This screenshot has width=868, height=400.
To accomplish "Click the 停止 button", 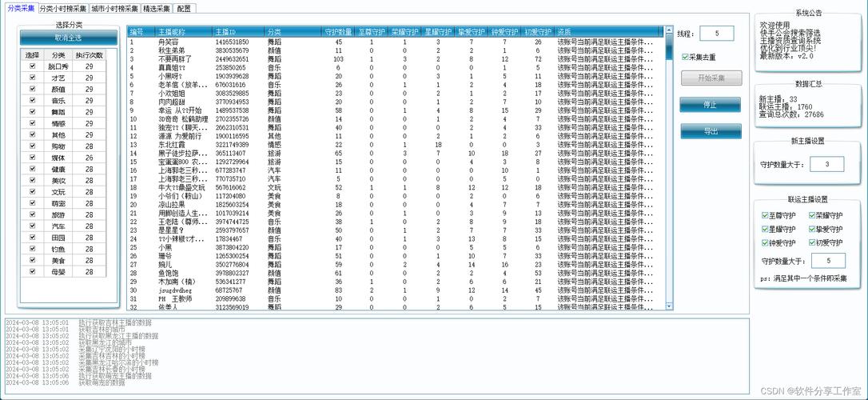I will click(711, 105).
